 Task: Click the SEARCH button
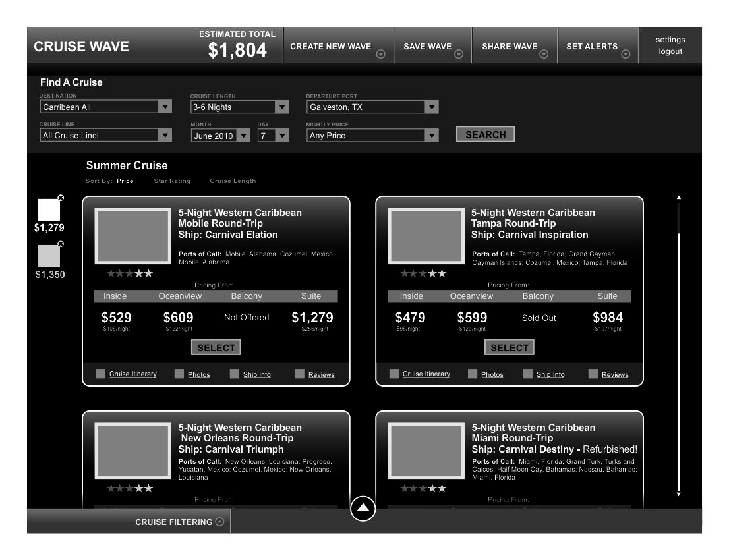tap(485, 134)
